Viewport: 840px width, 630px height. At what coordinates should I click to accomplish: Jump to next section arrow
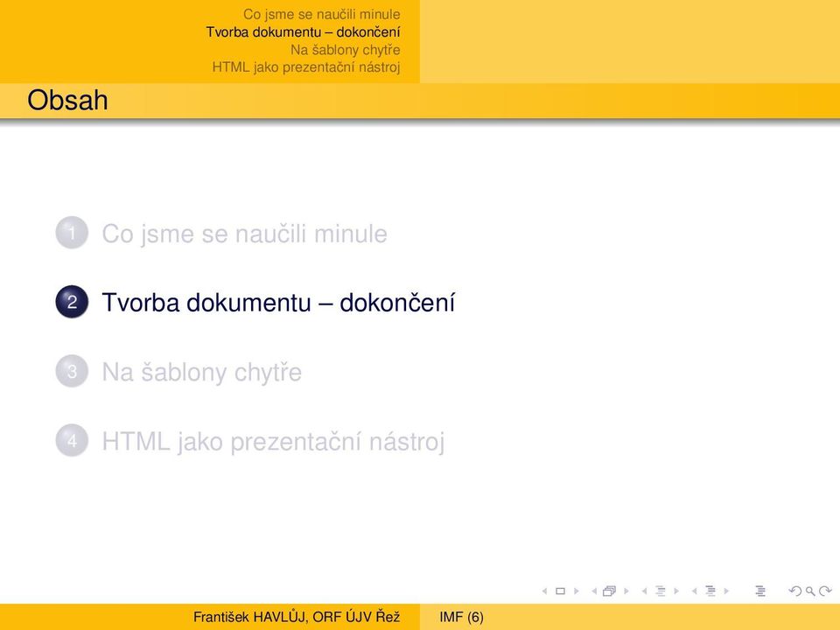(726, 591)
